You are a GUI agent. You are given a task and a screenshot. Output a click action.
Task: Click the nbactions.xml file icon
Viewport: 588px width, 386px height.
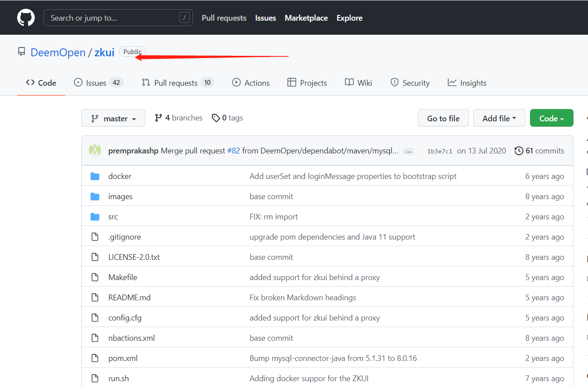click(x=95, y=338)
